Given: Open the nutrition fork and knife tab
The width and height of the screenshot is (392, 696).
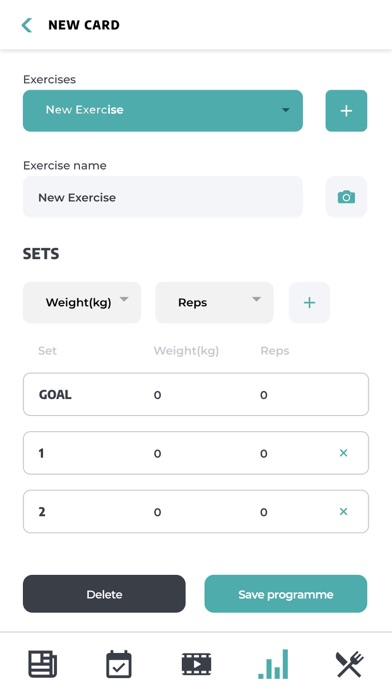Looking at the screenshot, I should tap(349, 664).
